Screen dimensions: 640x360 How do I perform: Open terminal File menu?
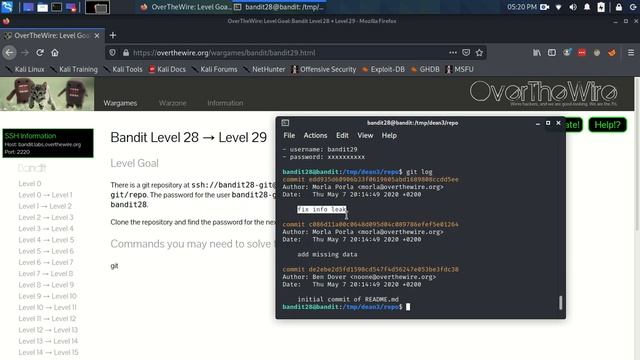(289, 135)
